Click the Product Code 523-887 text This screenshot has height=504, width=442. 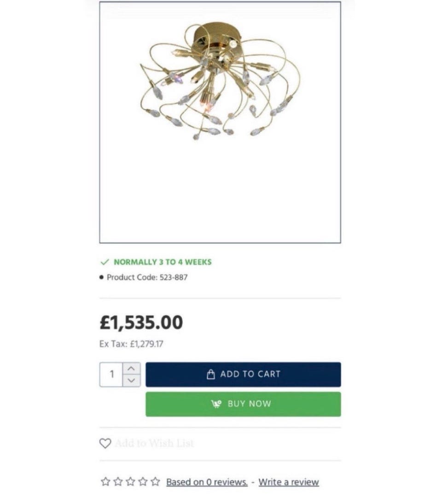(147, 278)
